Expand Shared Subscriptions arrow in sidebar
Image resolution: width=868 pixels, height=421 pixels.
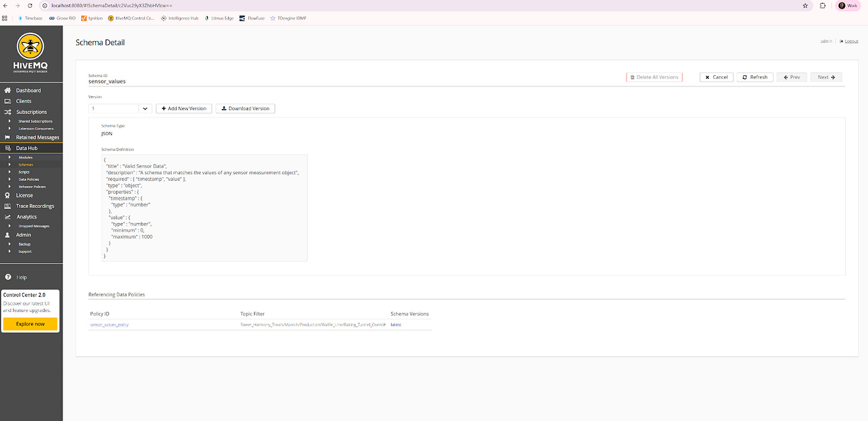click(x=10, y=121)
